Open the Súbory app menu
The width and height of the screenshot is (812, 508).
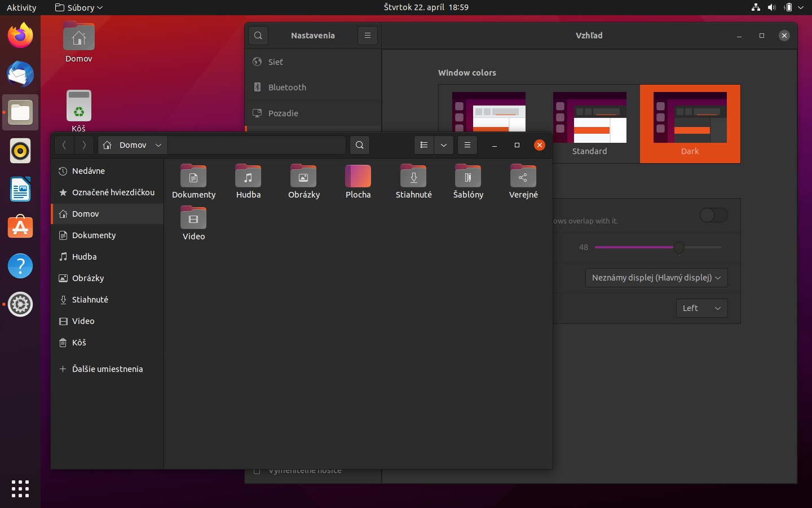tap(79, 7)
